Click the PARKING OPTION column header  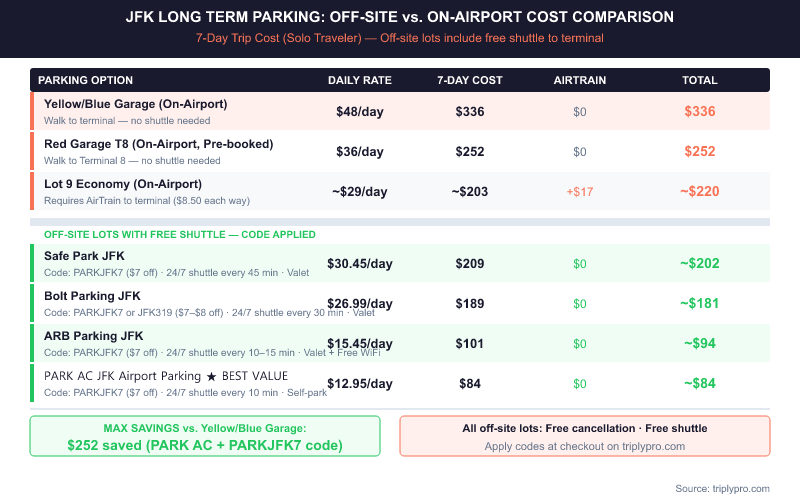(x=85, y=80)
